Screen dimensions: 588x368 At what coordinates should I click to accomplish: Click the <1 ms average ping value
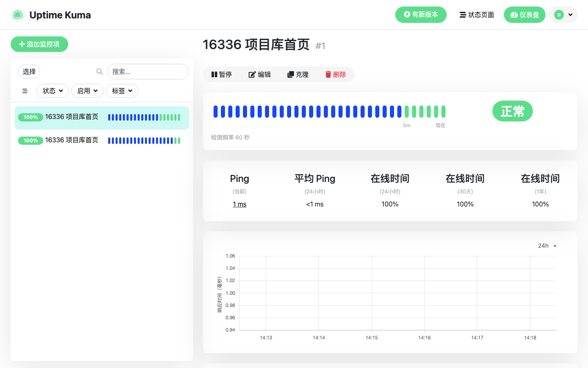(315, 204)
